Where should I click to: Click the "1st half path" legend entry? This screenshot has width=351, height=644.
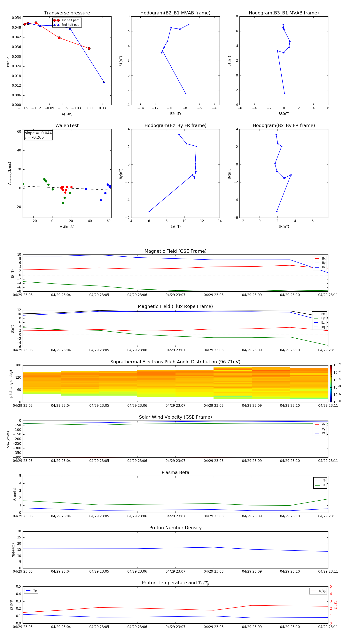point(67,20)
